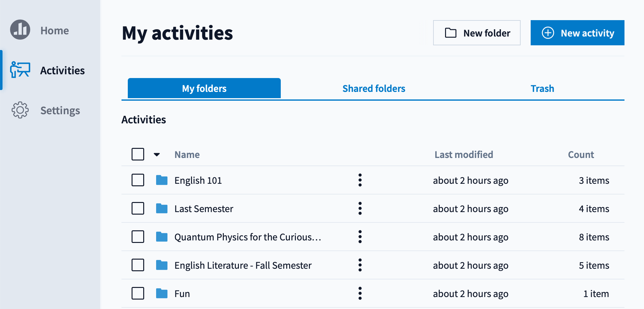Screen dimensions: 644x309
Task: Open the English 101 folder name
Action: tap(198, 180)
